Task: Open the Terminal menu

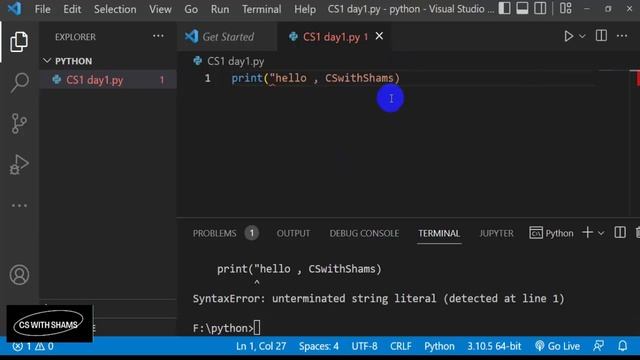Action: (x=261, y=9)
